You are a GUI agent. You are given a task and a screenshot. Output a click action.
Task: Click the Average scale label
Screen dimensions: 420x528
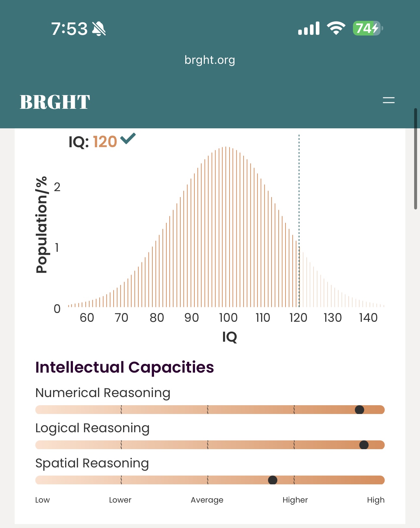[x=207, y=500]
